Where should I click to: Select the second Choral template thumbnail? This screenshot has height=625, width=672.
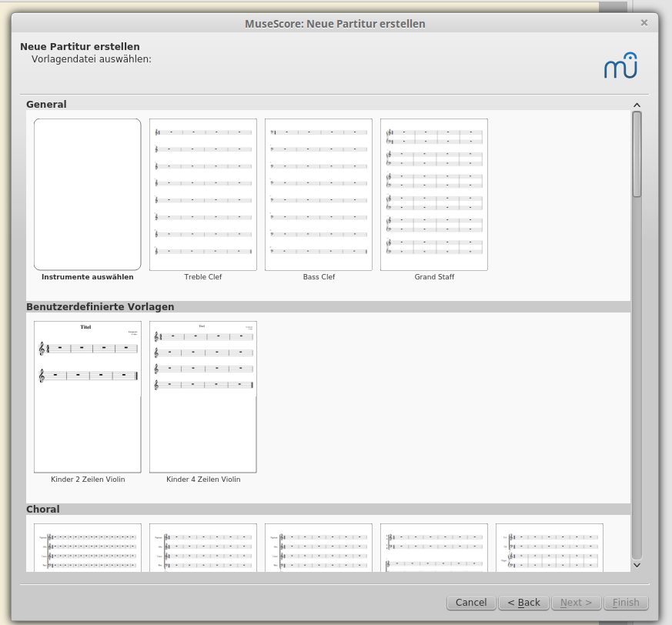(203, 547)
